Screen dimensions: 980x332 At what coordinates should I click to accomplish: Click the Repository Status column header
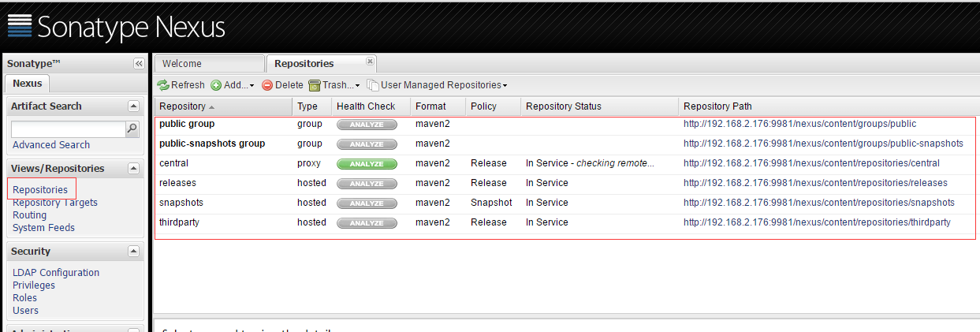[x=599, y=106]
